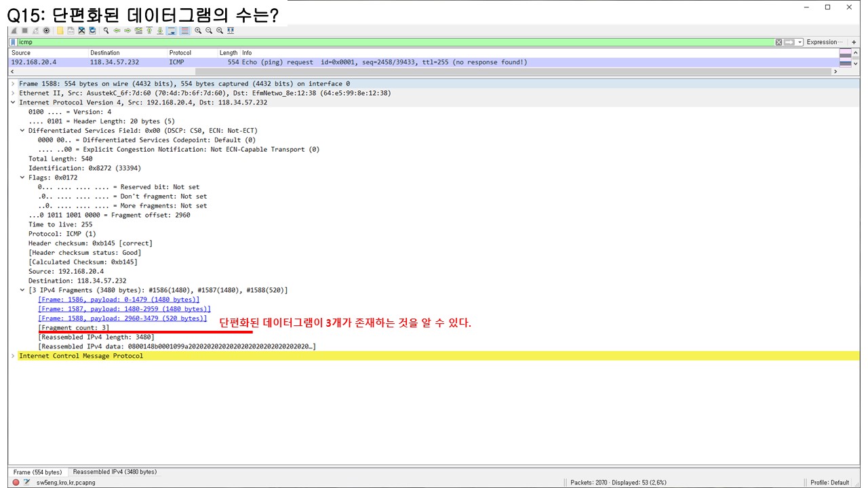Open link to Frame 1588 payload

pos(123,319)
